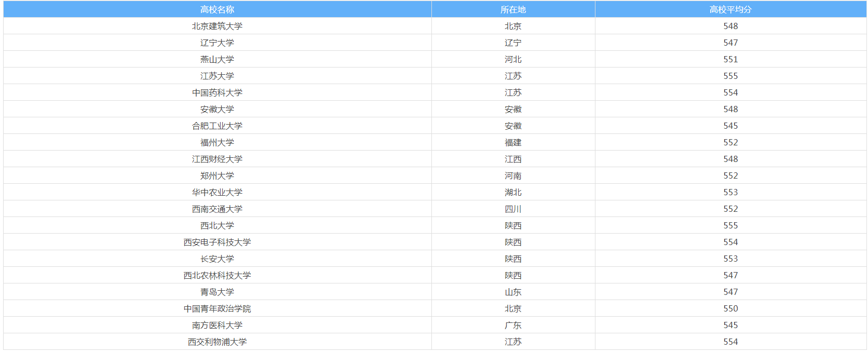Screen dimensions: 868x352
Task: Click score 550 in 中国青年政治学院 row
Action: [x=730, y=308]
